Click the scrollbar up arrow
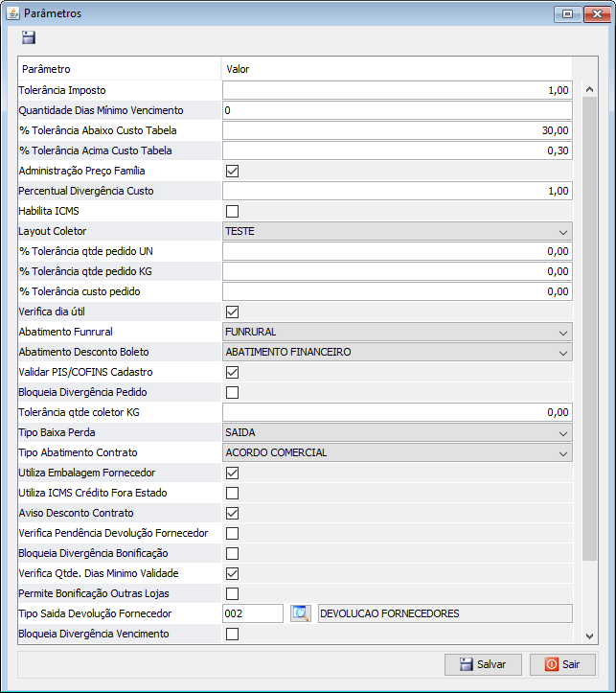Viewport: 616px width, 693px height. point(589,90)
